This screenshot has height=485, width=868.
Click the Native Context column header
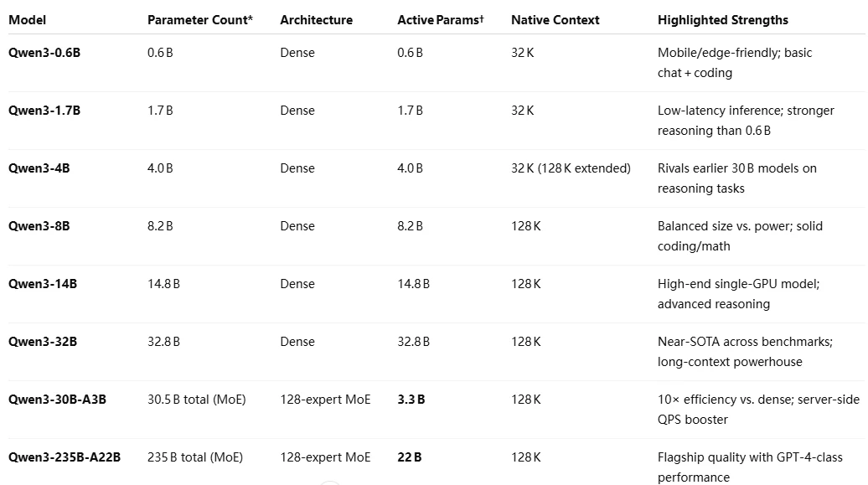pos(555,20)
